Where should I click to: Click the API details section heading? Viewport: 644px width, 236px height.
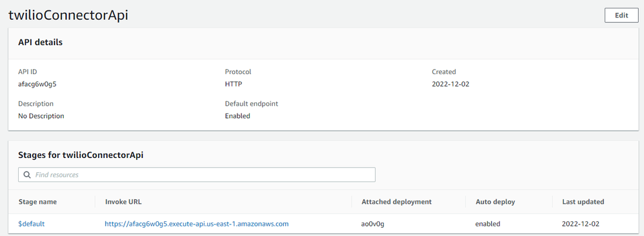pyautogui.click(x=40, y=43)
